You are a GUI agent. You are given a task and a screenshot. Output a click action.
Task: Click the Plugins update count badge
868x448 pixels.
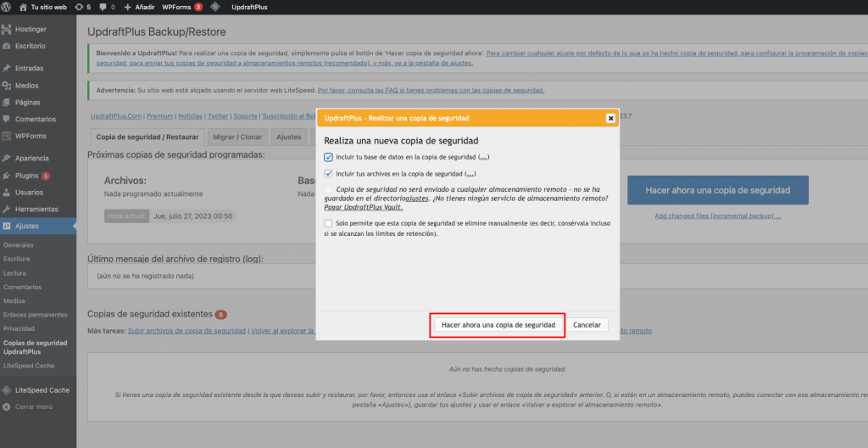coord(46,176)
